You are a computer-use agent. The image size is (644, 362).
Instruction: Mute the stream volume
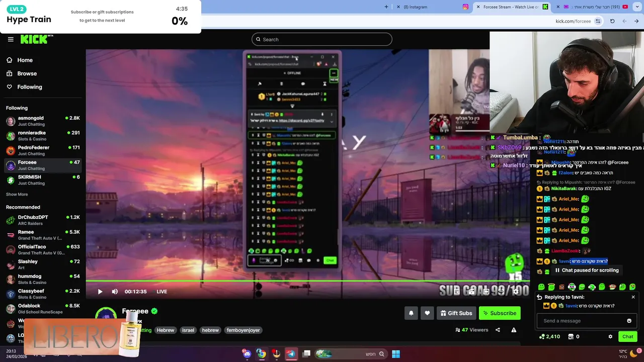[115, 292]
